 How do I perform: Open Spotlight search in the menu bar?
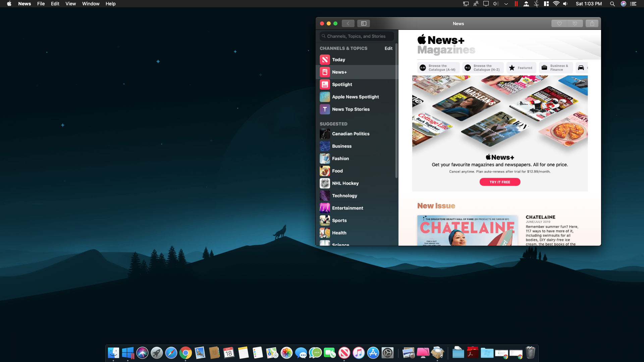pos(612,4)
